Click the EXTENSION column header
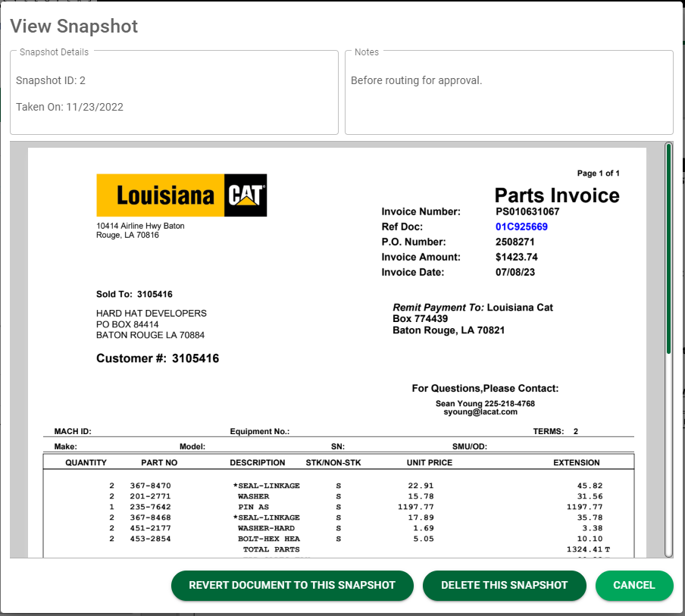Image resolution: width=685 pixels, height=616 pixels. [x=577, y=463]
